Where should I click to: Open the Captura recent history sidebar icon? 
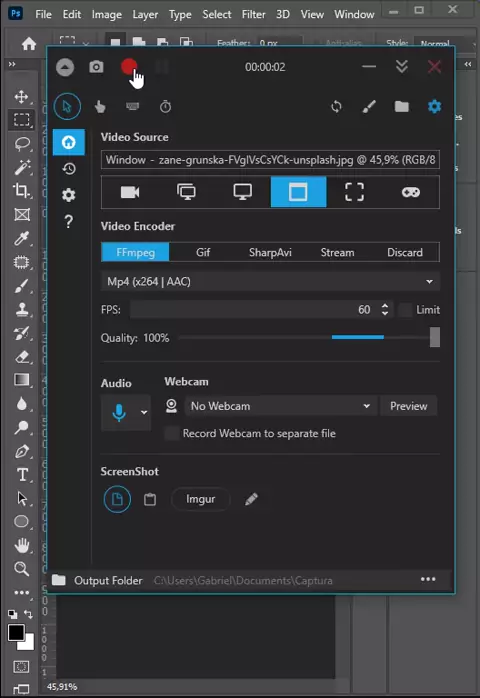[x=69, y=169]
